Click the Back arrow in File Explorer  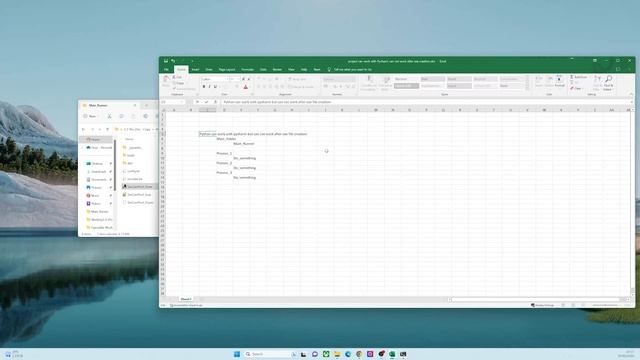[84, 129]
